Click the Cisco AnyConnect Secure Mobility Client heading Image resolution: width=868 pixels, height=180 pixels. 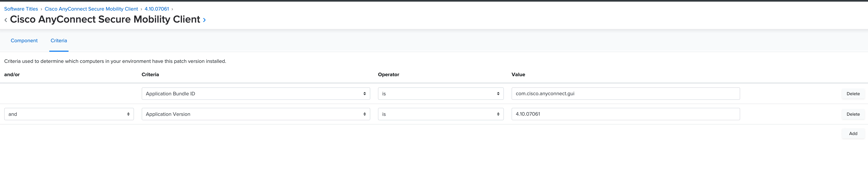pos(105,19)
